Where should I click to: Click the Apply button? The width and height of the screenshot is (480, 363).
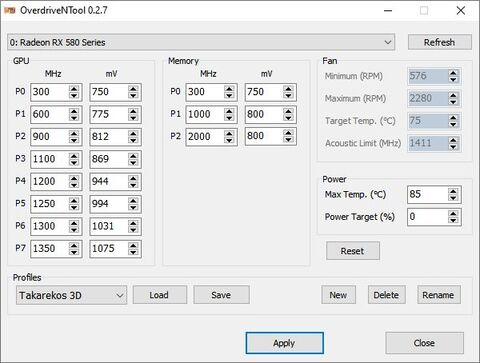point(284,343)
